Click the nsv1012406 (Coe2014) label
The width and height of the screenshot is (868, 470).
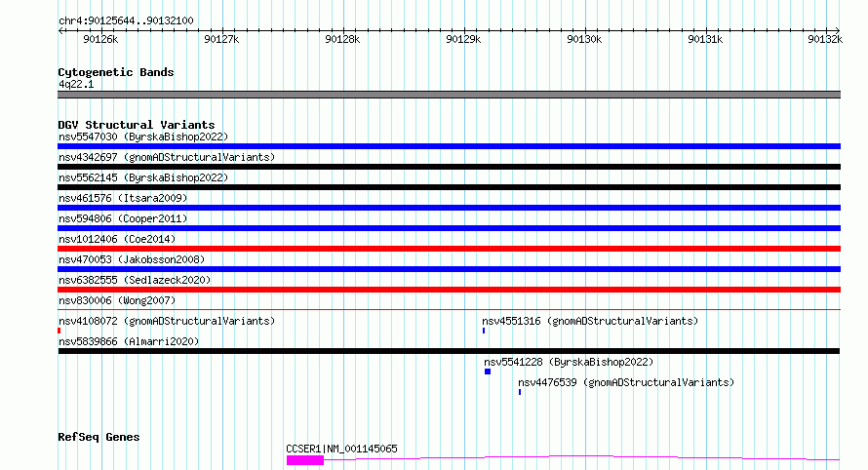[117, 239]
